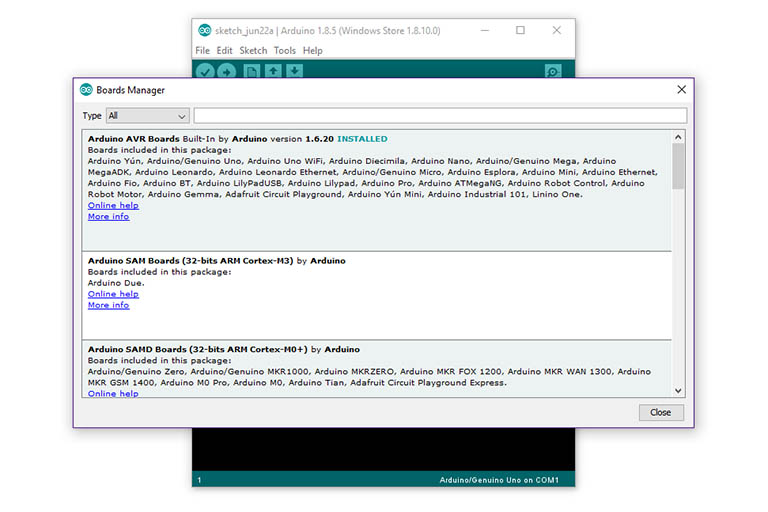Click the scroll up arrow of boards list
The width and height of the screenshot is (768, 512).
click(678, 137)
